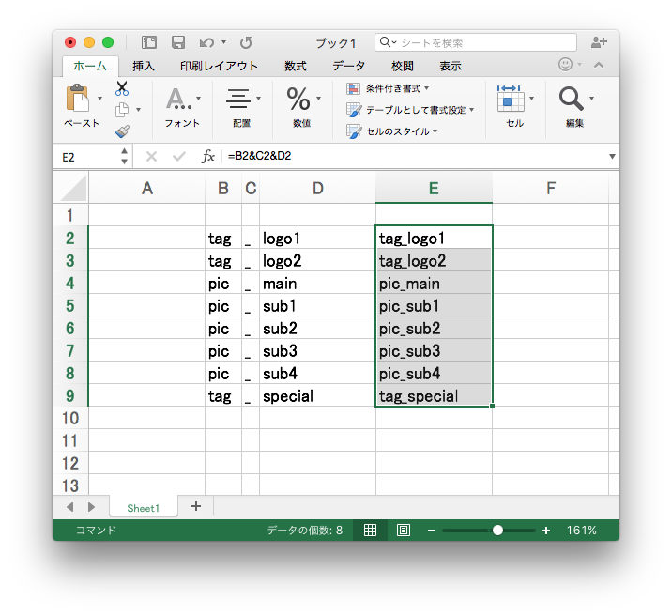Click the search sheet input field

click(476, 42)
